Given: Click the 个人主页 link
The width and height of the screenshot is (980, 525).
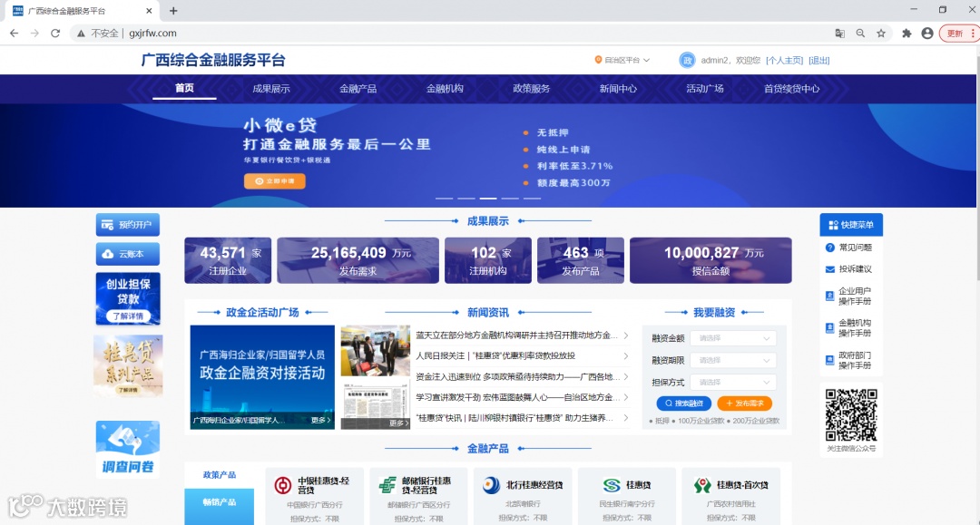Looking at the screenshot, I should (784, 61).
